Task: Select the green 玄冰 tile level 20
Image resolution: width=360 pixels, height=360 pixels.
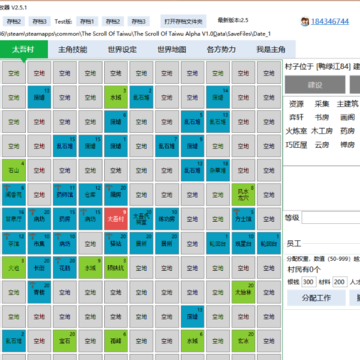Action: click(x=243, y=341)
